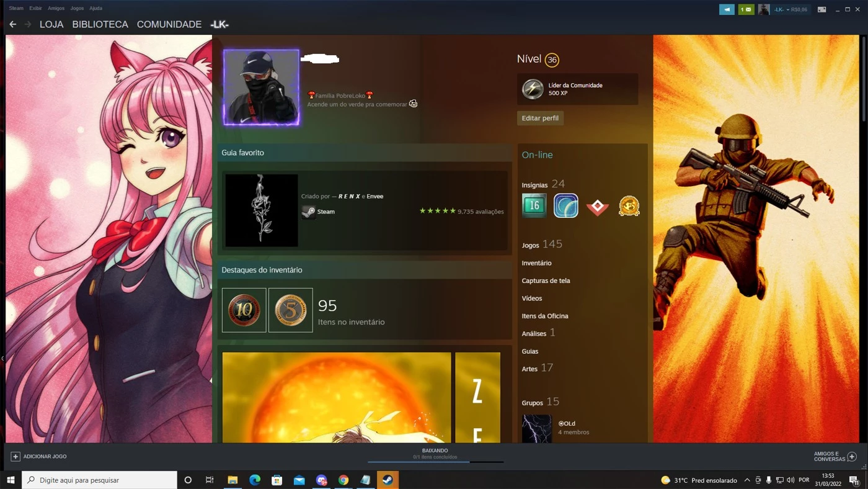Image resolution: width=868 pixels, height=489 pixels.
Task: Open the Jogos 145 link
Action: click(x=542, y=244)
